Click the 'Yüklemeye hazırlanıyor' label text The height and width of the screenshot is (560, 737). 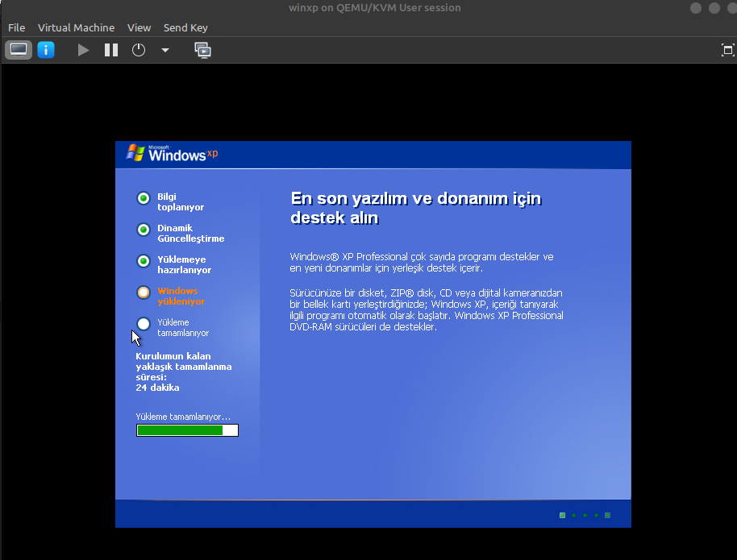pos(184,264)
